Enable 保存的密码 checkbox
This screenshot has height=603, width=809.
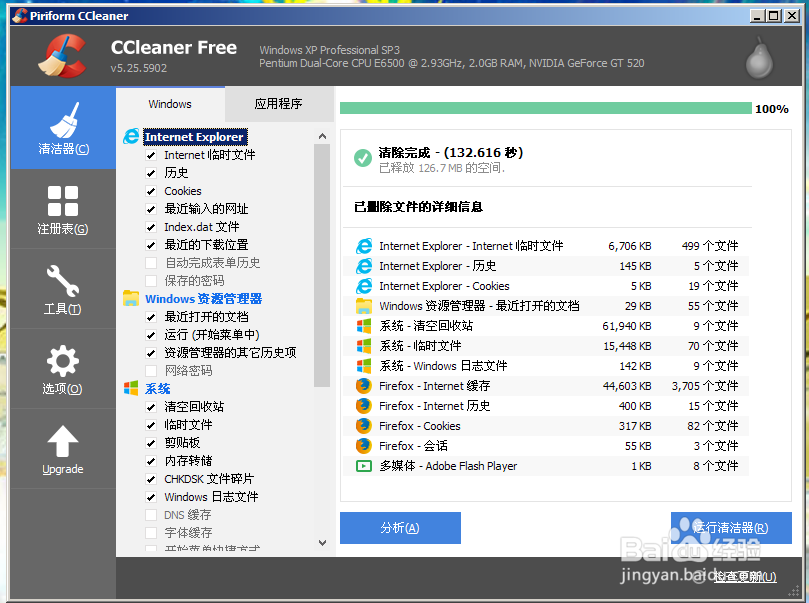[x=151, y=281]
